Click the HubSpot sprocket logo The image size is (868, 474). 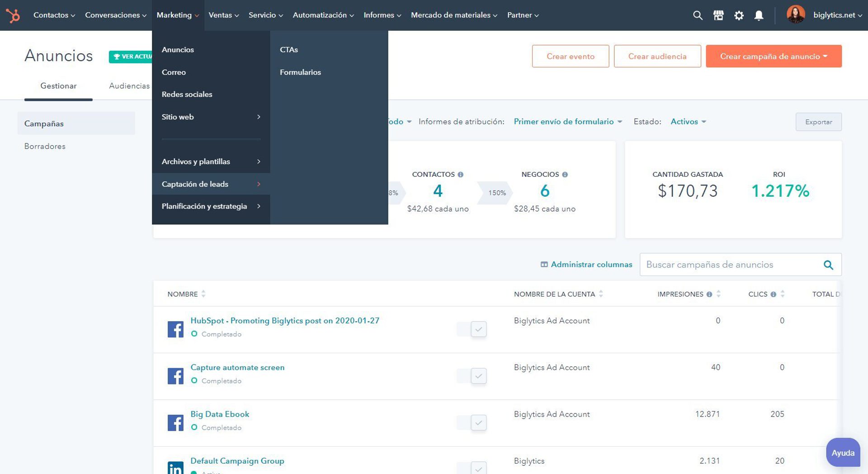(x=13, y=15)
